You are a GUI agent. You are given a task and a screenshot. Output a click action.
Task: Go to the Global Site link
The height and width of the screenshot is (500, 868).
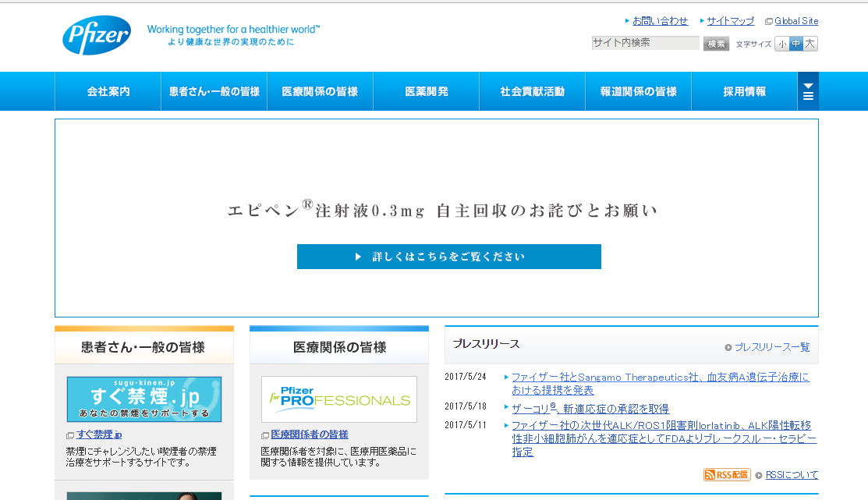click(796, 21)
